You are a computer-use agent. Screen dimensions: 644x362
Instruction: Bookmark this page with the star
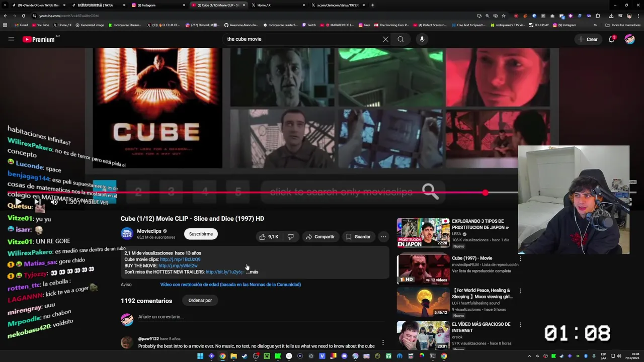[x=504, y=16]
